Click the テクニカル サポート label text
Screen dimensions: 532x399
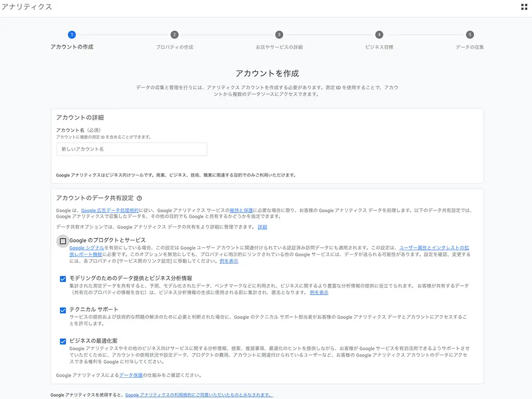tap(94, 310)
